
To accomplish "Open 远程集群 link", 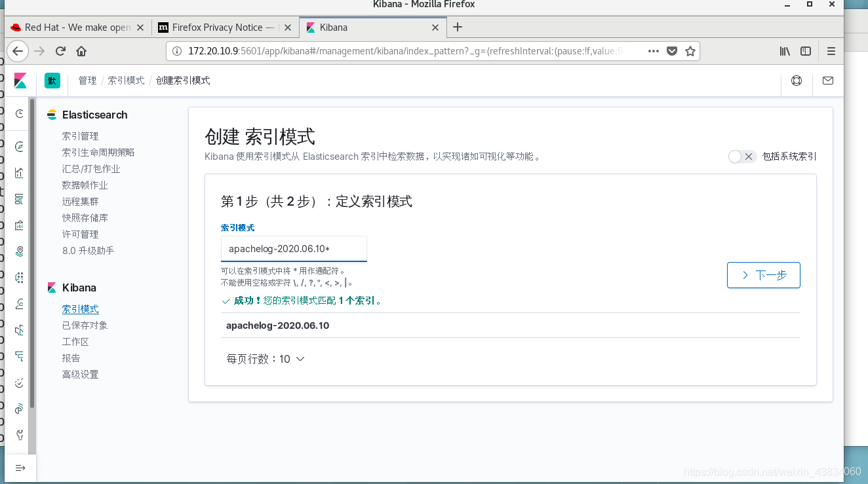I will click(80, 202).
